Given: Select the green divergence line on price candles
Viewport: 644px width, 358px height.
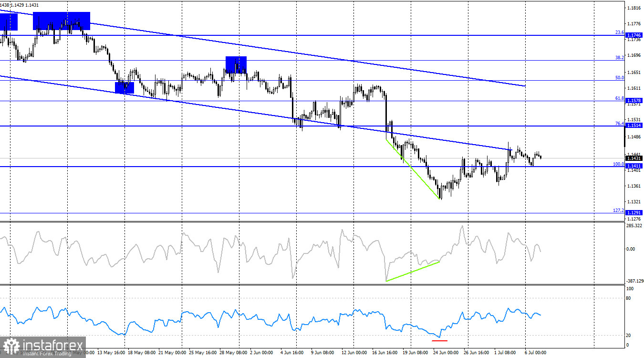Looking at the screenshot, I should (413, 168).
